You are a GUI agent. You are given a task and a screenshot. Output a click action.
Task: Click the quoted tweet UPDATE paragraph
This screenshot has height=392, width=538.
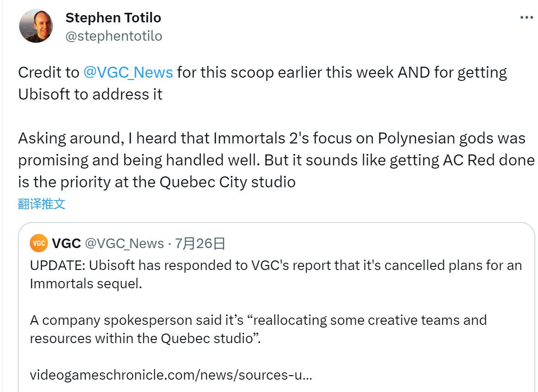click(276, 275)
